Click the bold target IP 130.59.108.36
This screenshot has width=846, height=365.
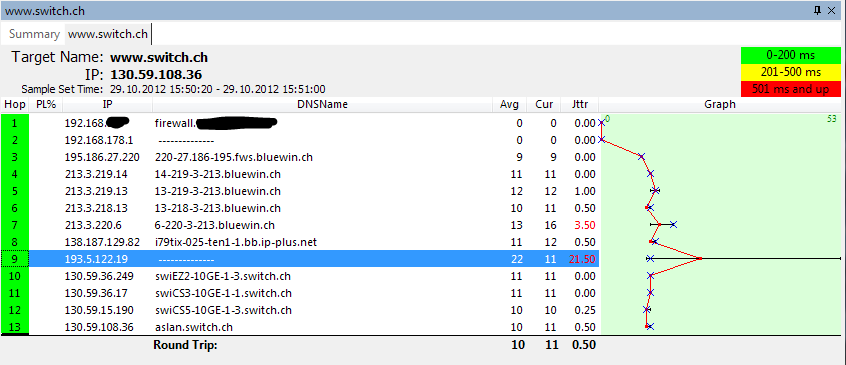156,74
